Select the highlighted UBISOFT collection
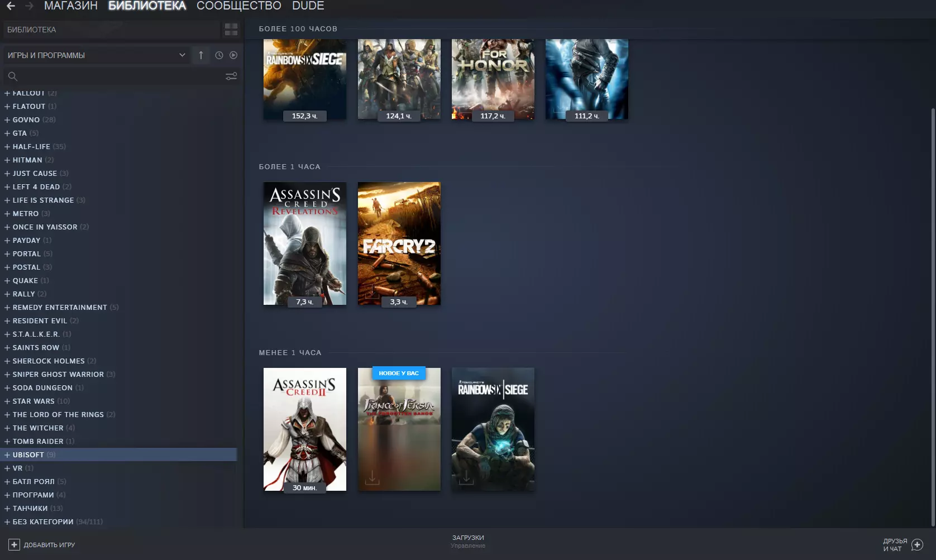Screen dimensions: 936x560 (118, 454)
